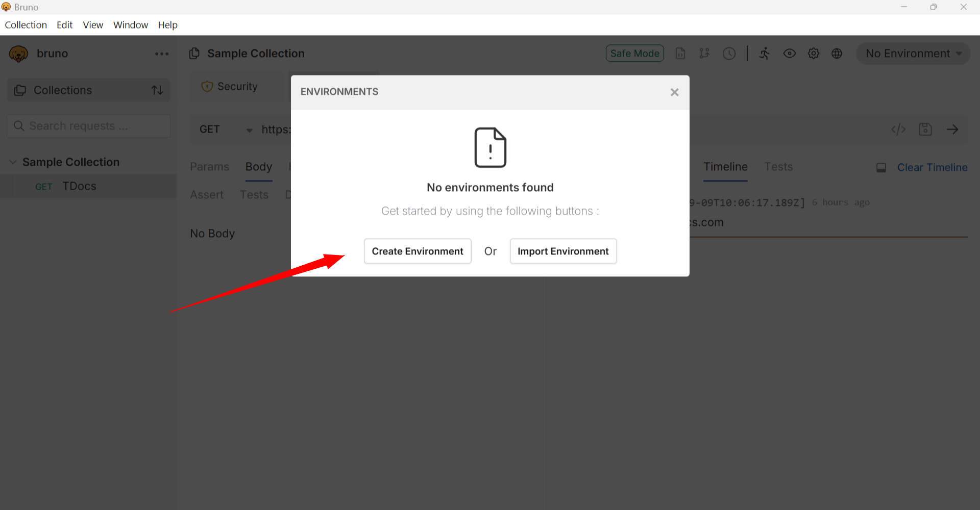Click the runner icon
The width and height of the screenshot is (980, 510).
point(765,54)
